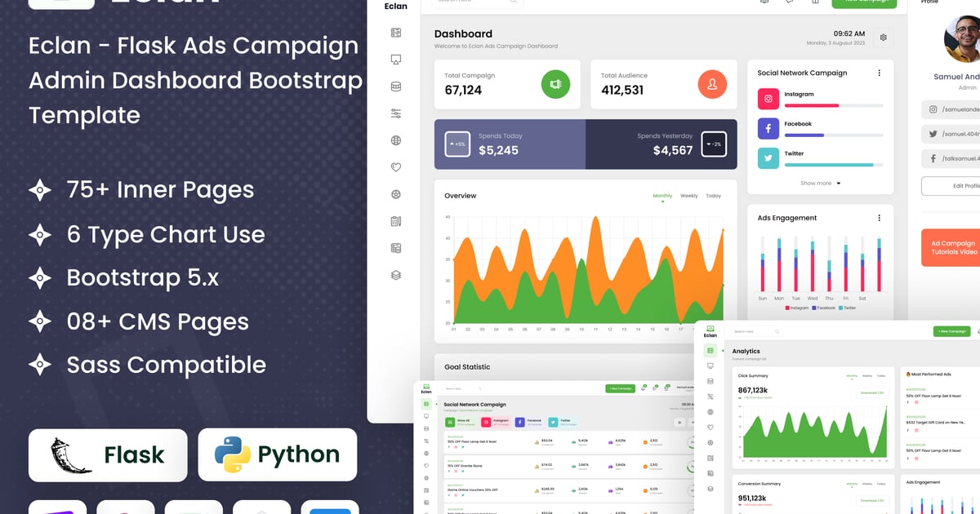This screenshot has height=514, width=980.
Task: Click the Eclan logo text in main sidebar
Action: (396, 7)
